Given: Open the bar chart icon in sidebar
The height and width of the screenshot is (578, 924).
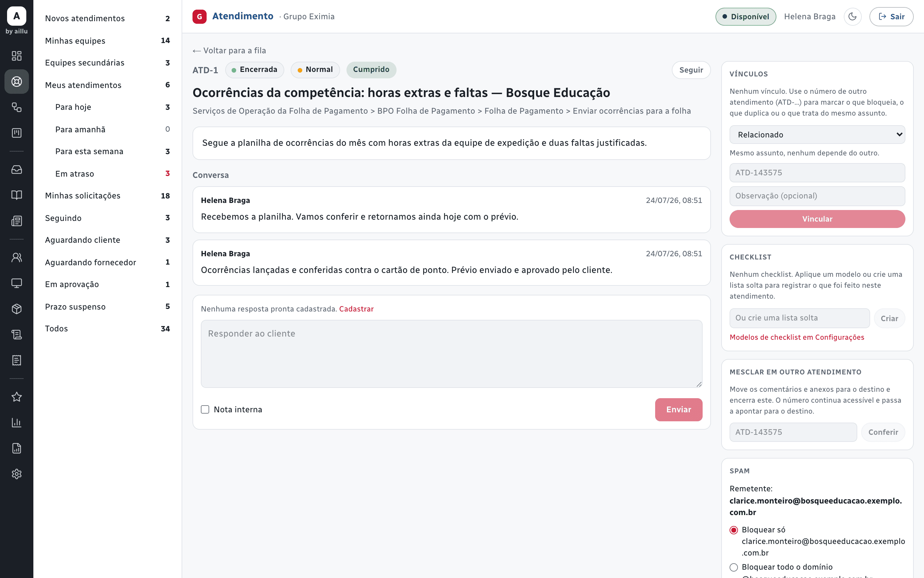Looking at the screenshot, I should pos(16,422).
